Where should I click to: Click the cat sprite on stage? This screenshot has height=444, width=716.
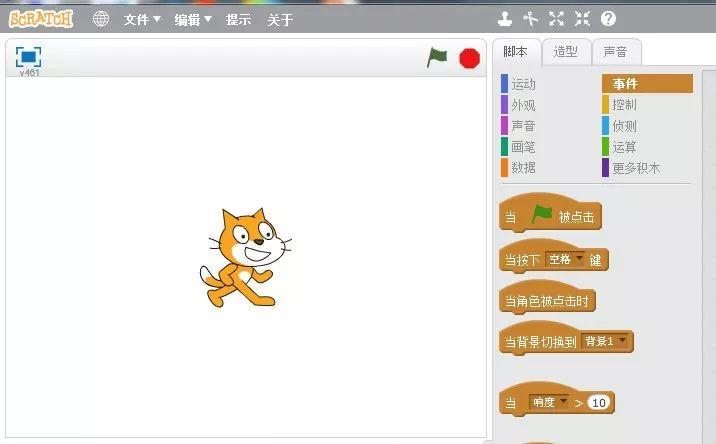245,258
